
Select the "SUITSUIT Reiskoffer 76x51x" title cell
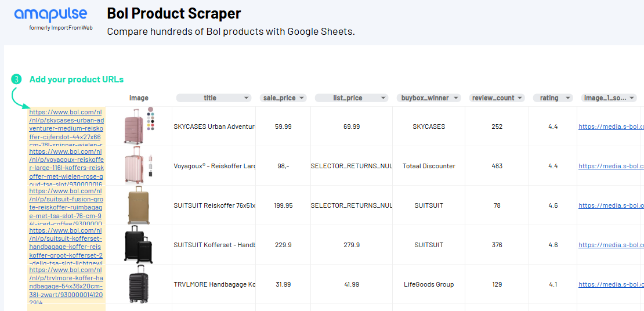click(214, 205)
